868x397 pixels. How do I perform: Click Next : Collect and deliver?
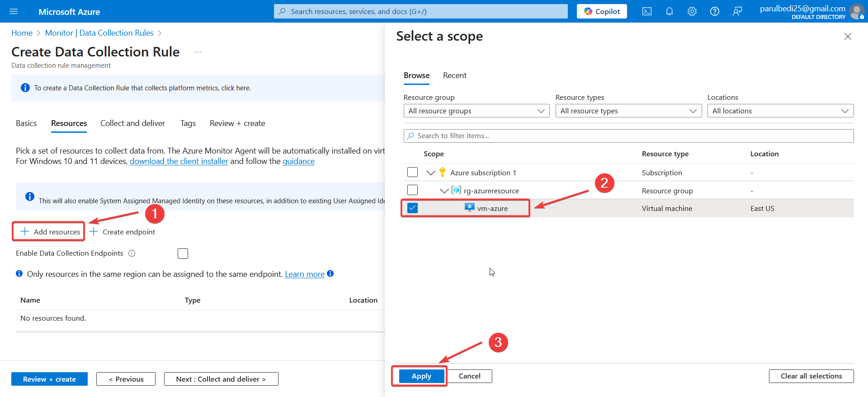pyautogui.click(x=221, y=379)
